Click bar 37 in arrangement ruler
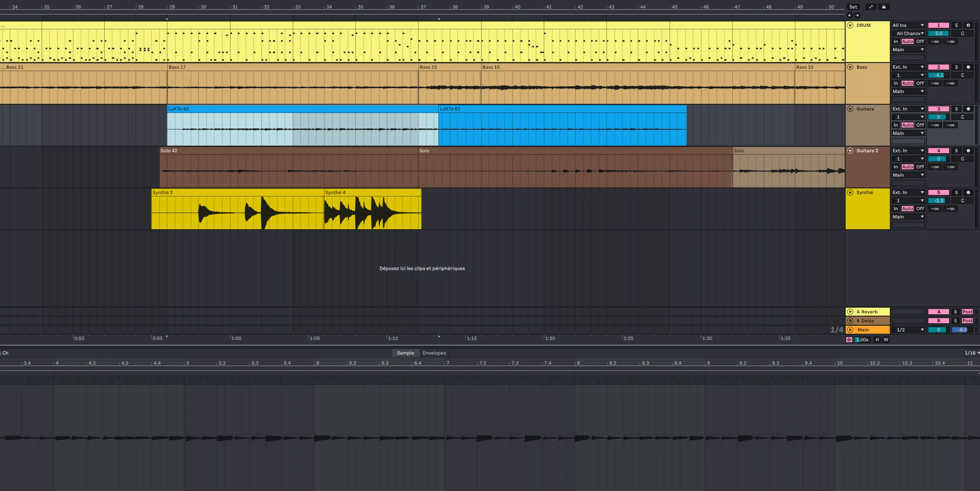Image resolution: width=980 pixels, height=491 pixels. pyautogui.click(x=423, y=7)
